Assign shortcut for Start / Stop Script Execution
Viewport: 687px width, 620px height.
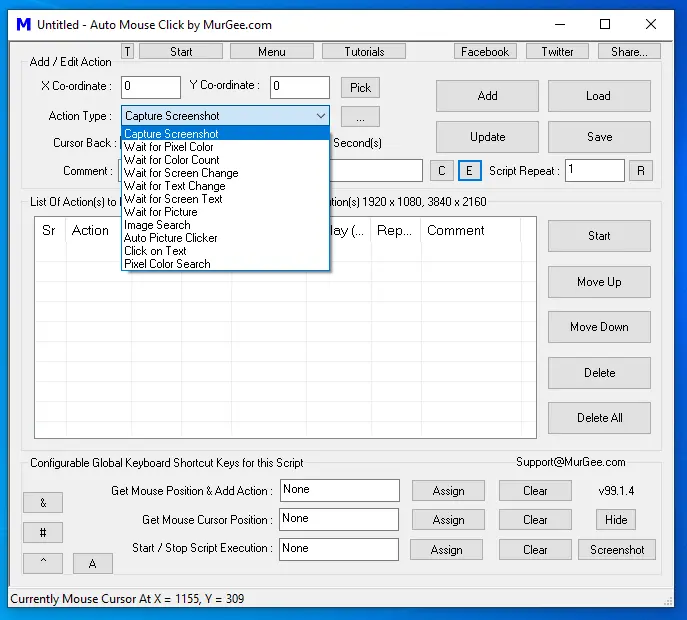pyautogui.click(x=446, y=549)
